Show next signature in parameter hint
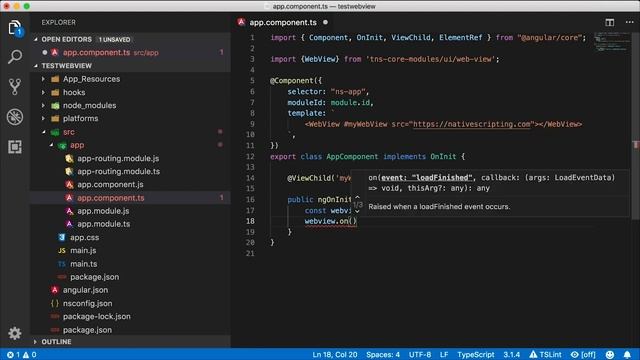640x360 pixels. pos(358,211)
